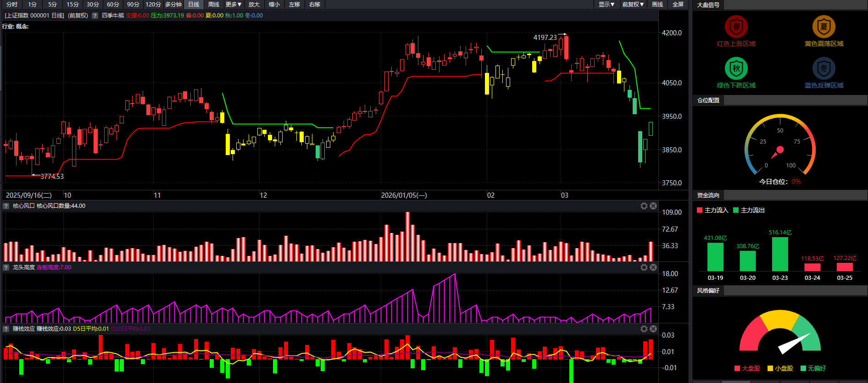
Task: Select the 1分 timeframe
Action: (32, 5)
